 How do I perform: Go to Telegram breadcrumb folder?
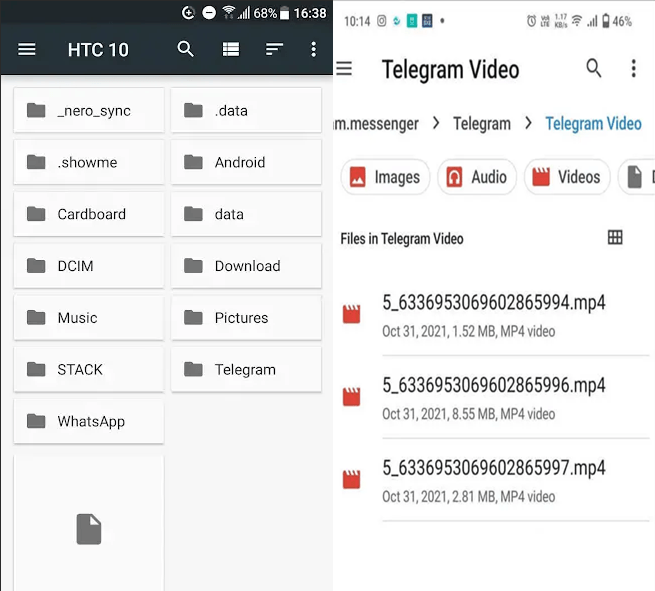[482, 124]
